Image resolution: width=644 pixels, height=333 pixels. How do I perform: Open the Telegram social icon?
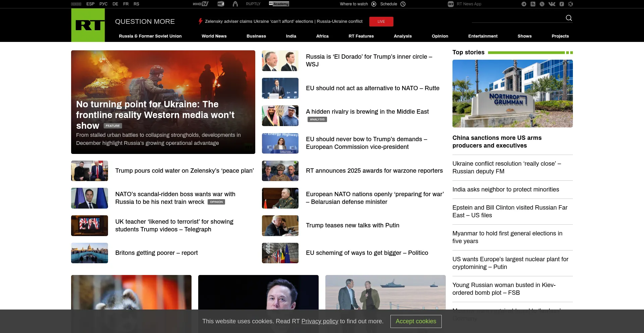[524, 4]
